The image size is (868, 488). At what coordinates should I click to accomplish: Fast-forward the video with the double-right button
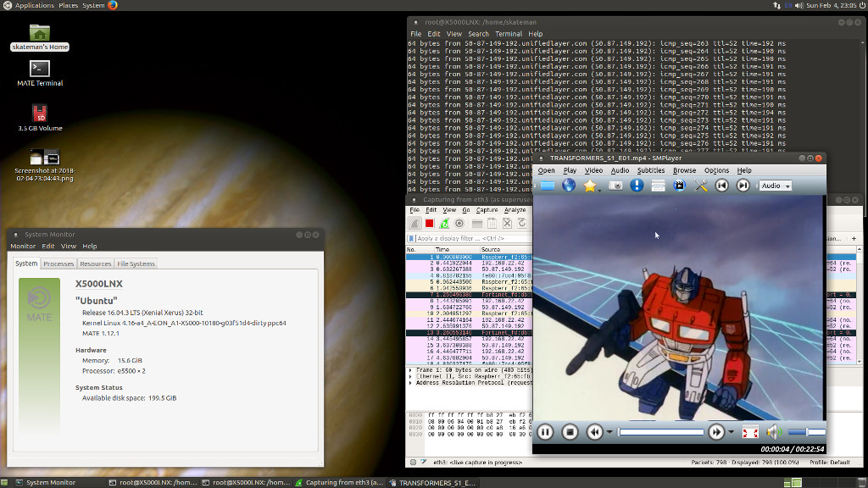[x=716, y=432]
